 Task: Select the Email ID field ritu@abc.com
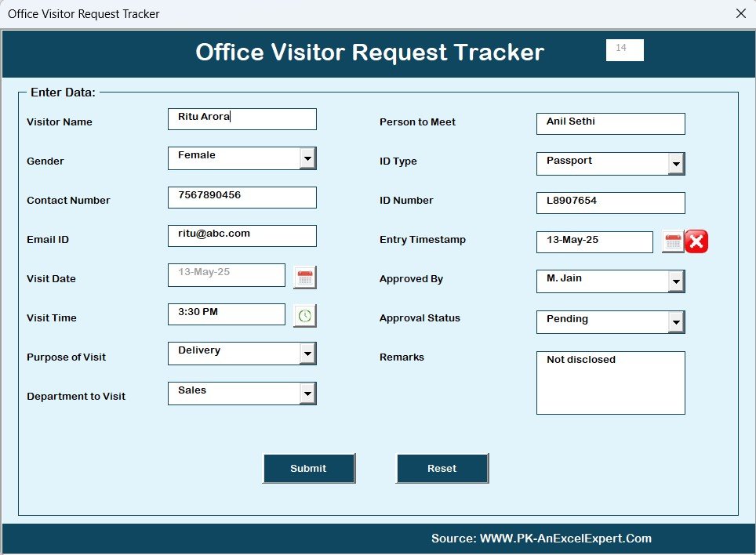click(242, 236)
